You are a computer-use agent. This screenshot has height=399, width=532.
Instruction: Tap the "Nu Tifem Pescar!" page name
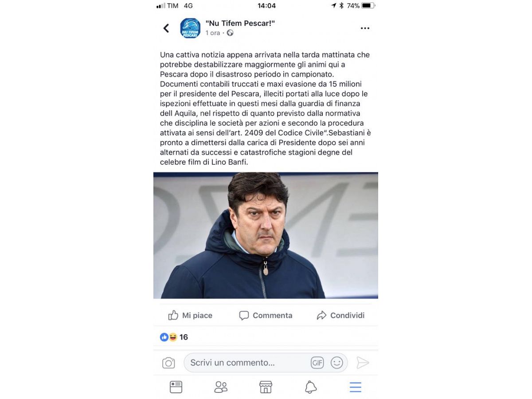pos(240,23)
